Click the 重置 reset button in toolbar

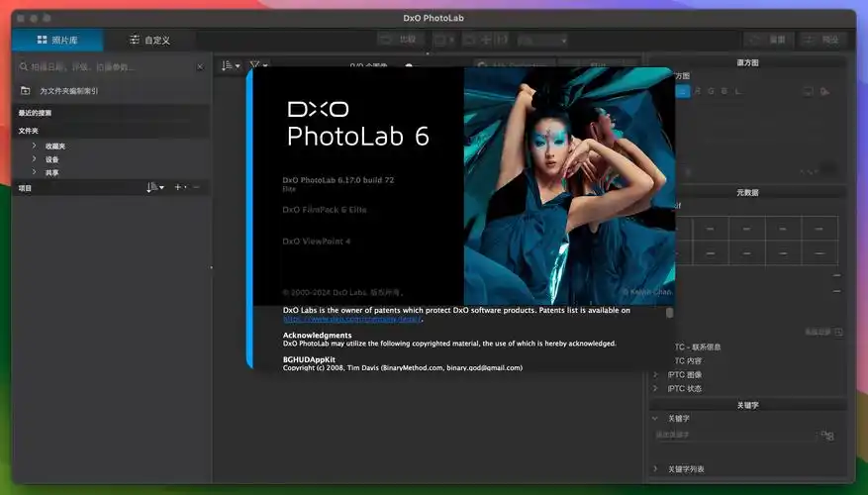pyautogui.click(x=769, y=40)
